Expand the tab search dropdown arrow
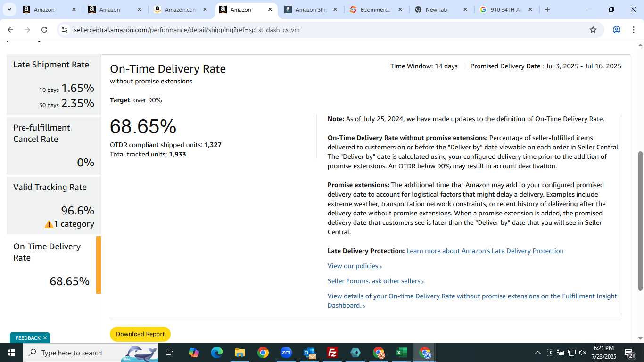644x362 pixels. pyautogui.click(x=9, y=9)
